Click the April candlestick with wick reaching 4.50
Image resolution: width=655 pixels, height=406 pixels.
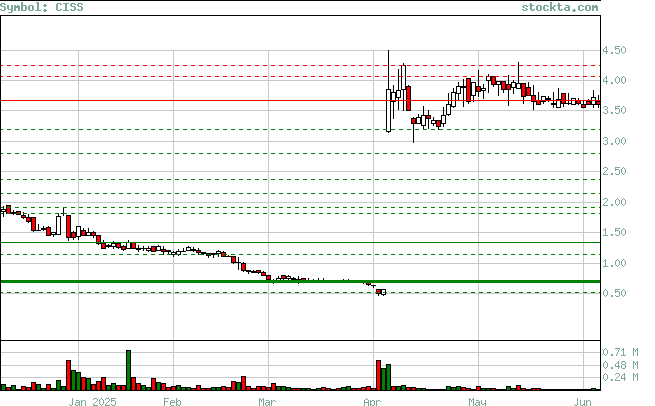(388, 91)
